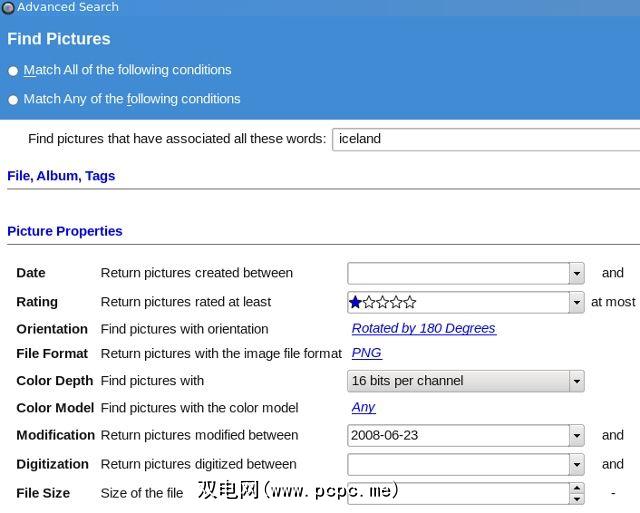Set rating to five stars
Image resolution: width=640 pixels, height=513 pixels.
[x=409, y=302]
